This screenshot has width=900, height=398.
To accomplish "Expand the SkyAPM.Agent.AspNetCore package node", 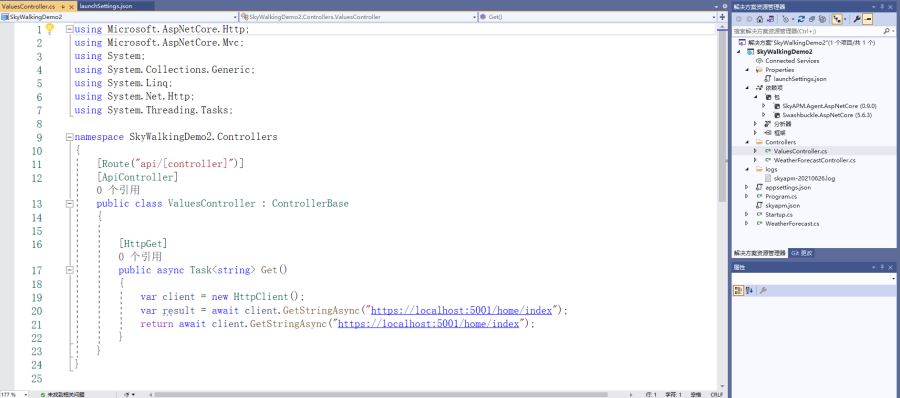I will click(763, 106).
